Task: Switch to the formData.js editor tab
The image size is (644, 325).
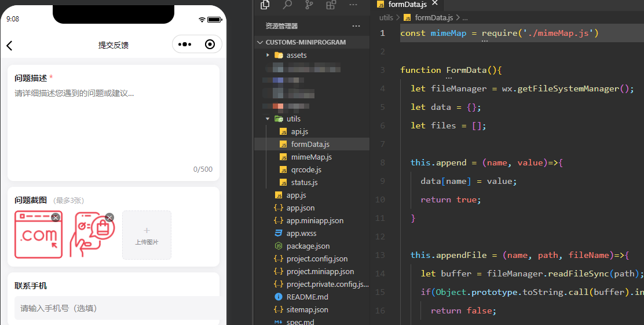Action: (408, 4)
